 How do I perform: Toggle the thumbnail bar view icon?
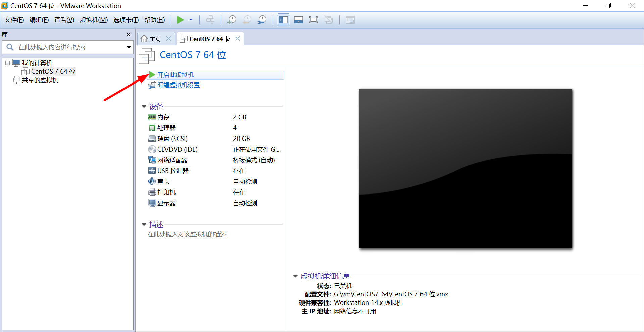[298, 20]
